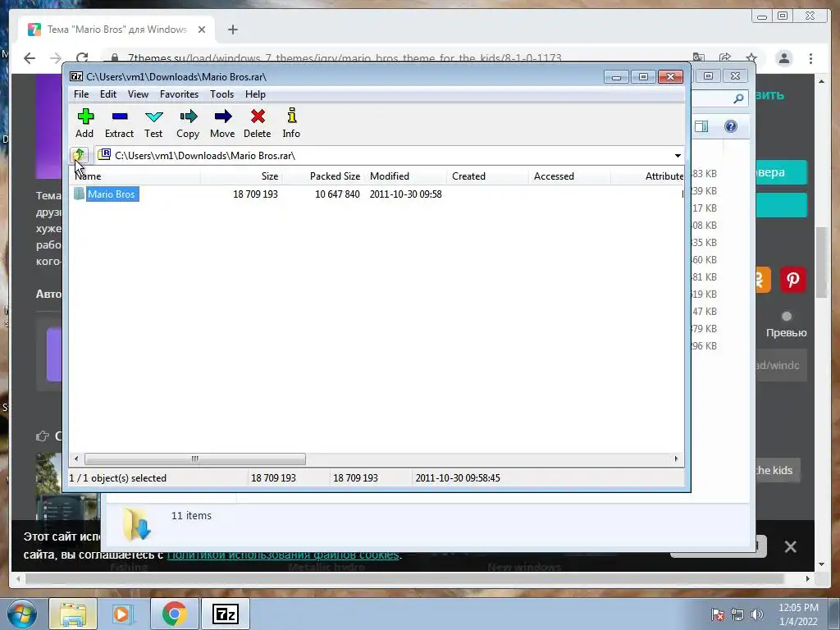Click the size value 18 709 193 in row
The image size is (840, 630).
coord(255,194)
